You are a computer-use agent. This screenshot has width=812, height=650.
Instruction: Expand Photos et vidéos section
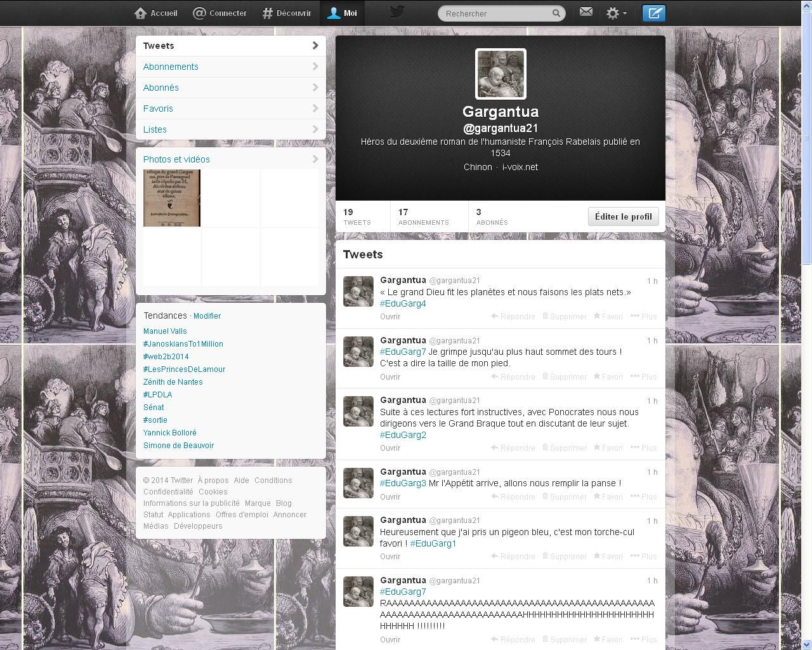click(x=231, y=159)
